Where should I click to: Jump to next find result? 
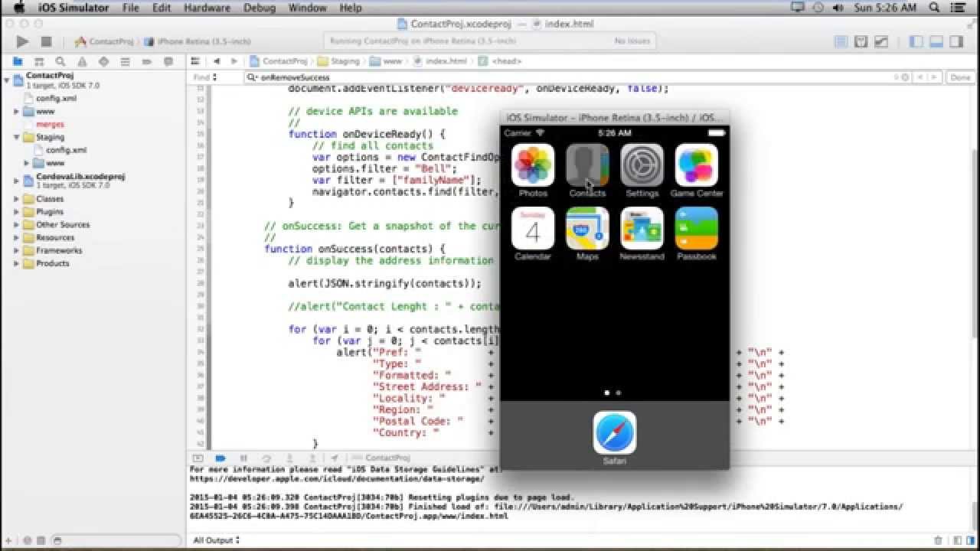(935, 77)
